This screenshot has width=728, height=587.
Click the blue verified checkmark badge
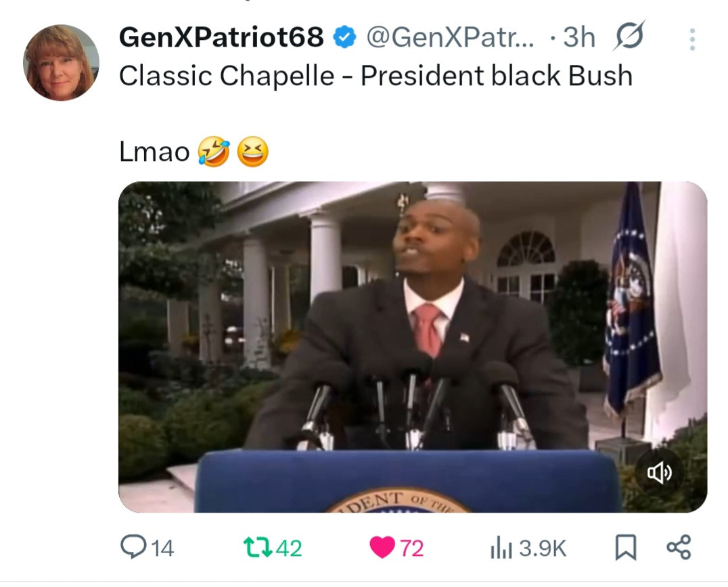click(344, 38)
